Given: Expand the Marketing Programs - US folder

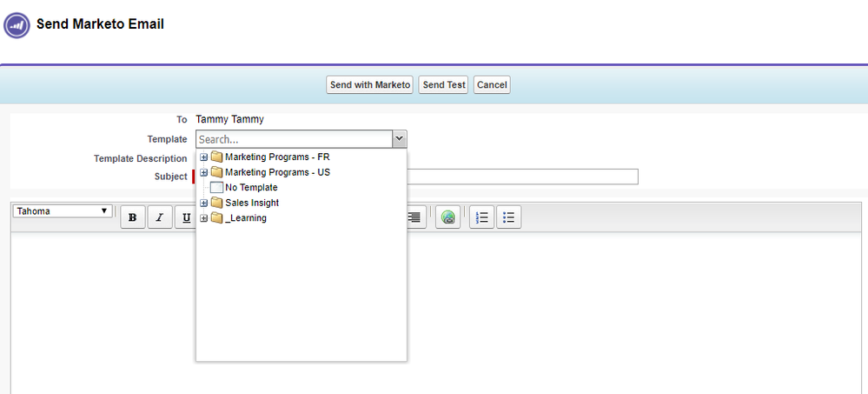Looking at the screenshot, I should 203,173.
